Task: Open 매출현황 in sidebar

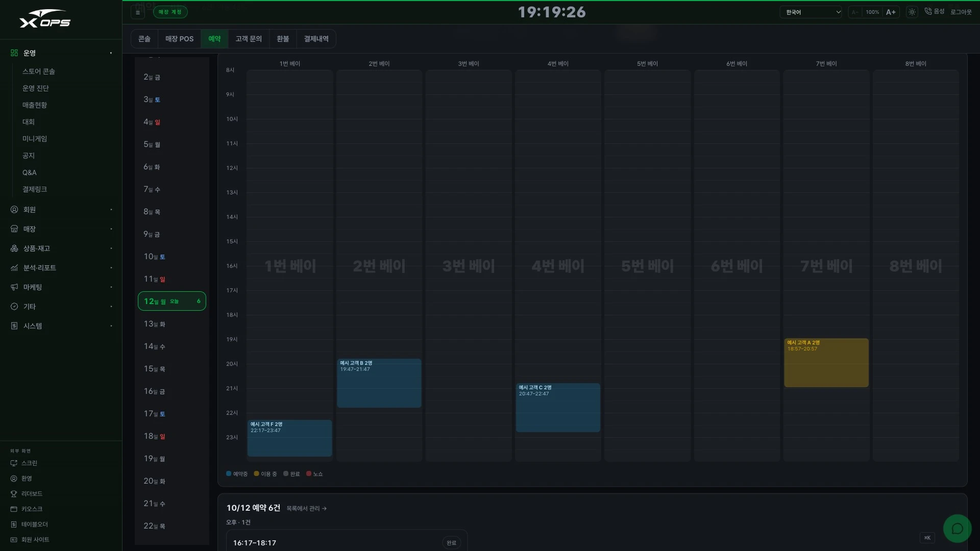Action: (35, 105)
